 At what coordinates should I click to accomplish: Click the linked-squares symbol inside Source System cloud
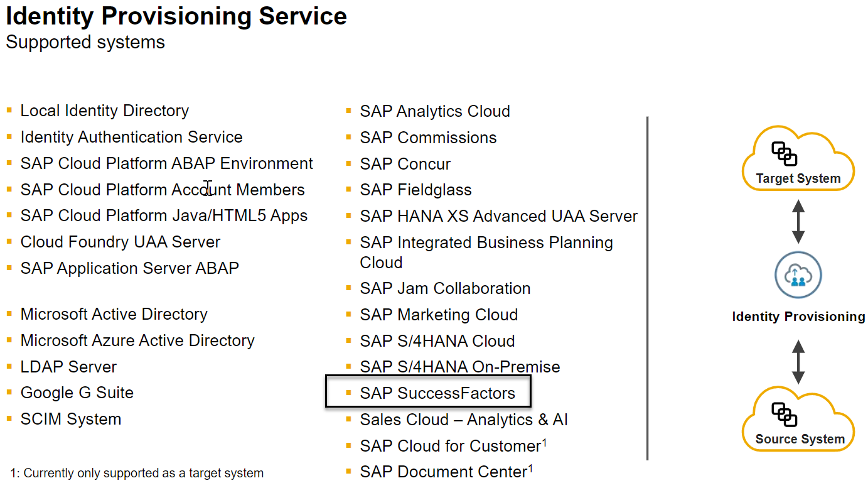[x=784, y=414]
